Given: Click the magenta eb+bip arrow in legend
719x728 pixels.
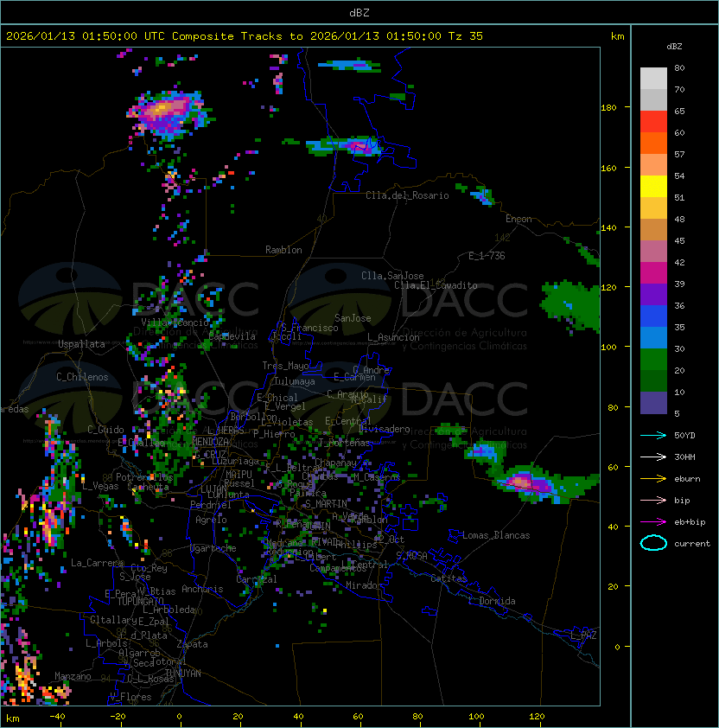Looking at the screenshot, I should tap(653, 522).
